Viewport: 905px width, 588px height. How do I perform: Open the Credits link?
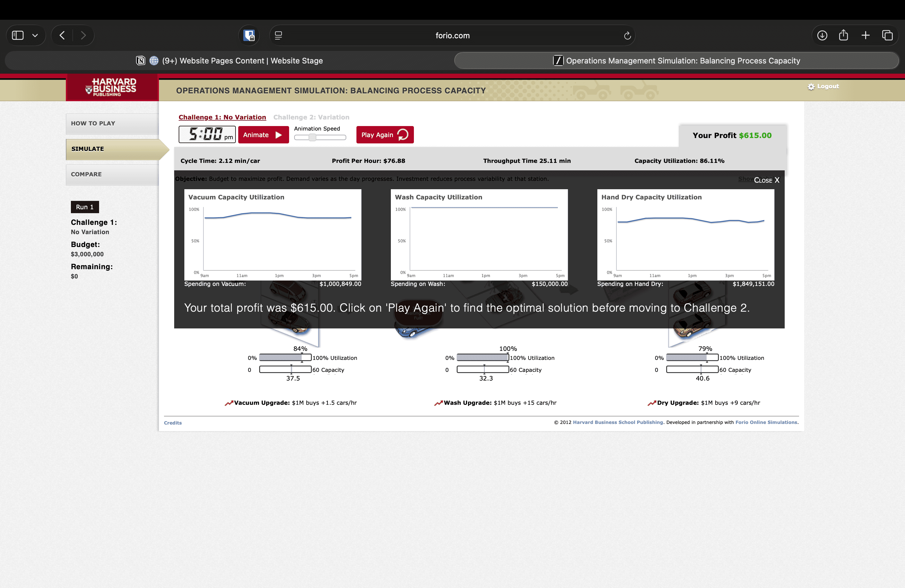[x=173, y=423]
